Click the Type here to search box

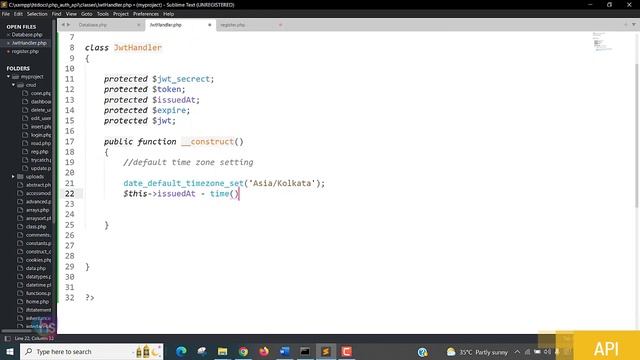(91, 351)
